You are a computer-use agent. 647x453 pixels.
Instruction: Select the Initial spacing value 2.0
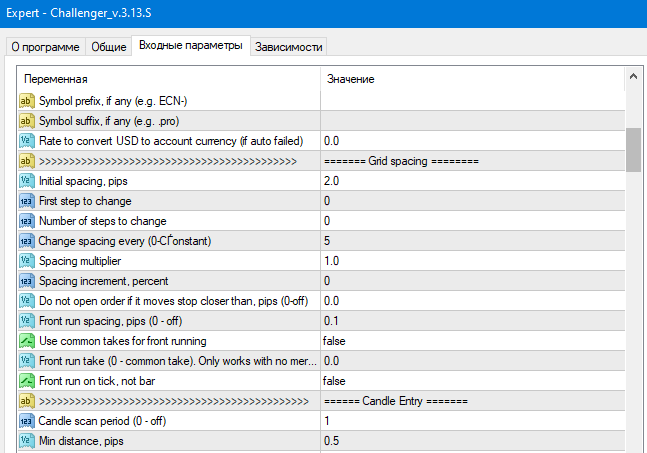tap(331, 181)
